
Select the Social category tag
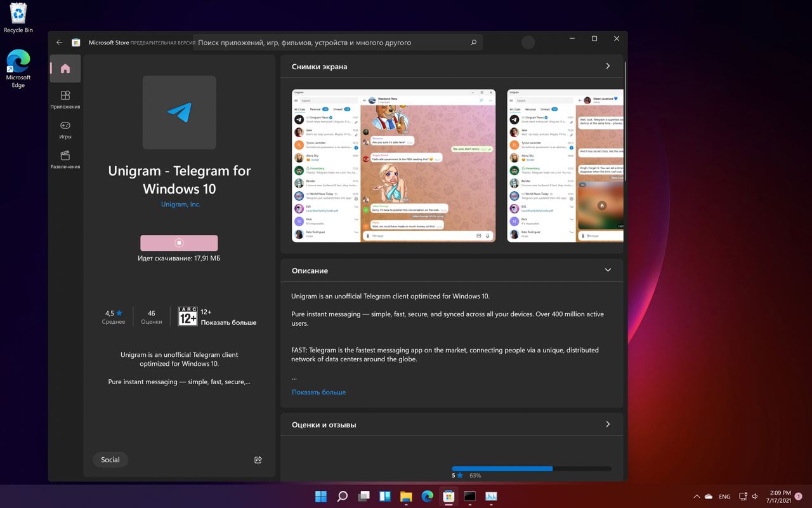pyautogui.click(x=110, y=460)
